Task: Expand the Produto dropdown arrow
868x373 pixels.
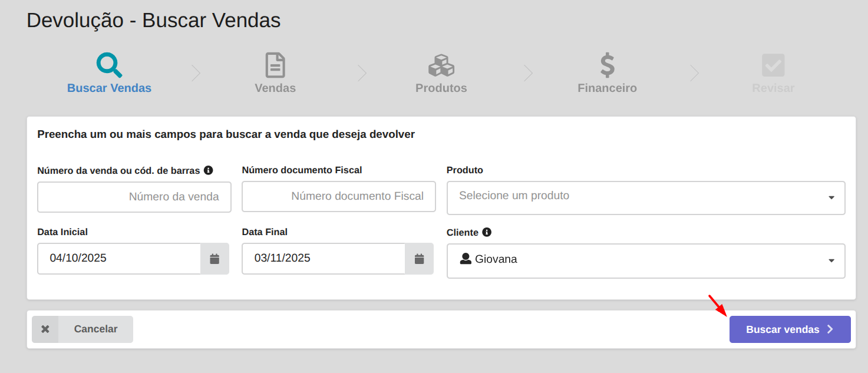Action: point(831,197)
